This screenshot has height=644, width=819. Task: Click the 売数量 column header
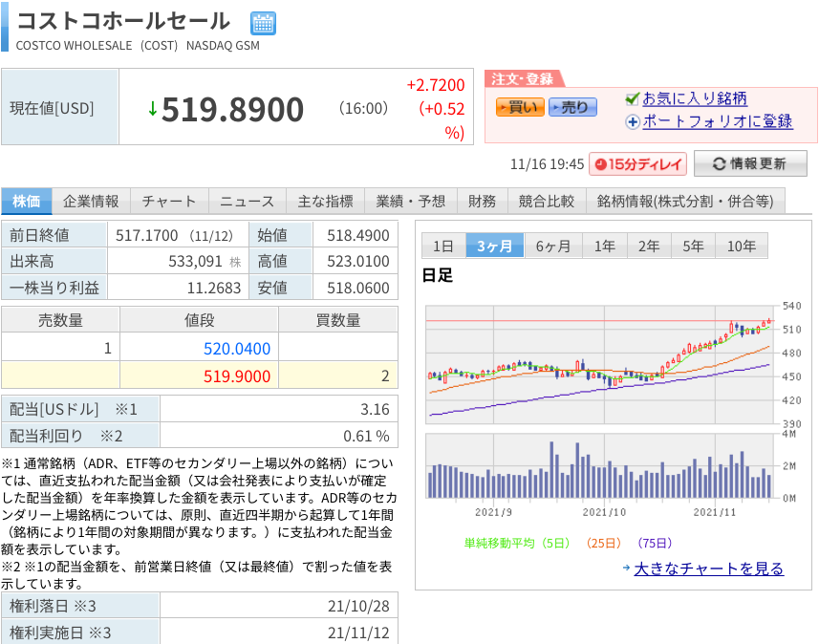coord(60,320)
